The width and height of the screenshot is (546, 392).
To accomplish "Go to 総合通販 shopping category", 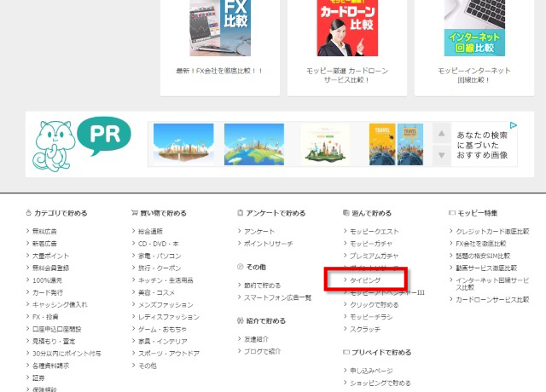I will [151, 232].
